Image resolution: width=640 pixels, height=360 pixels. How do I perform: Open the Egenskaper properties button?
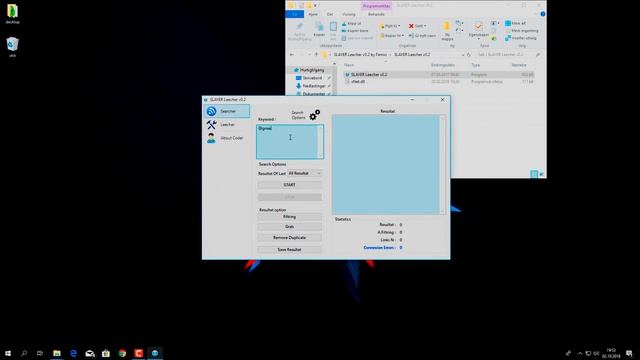coord(479,30)
